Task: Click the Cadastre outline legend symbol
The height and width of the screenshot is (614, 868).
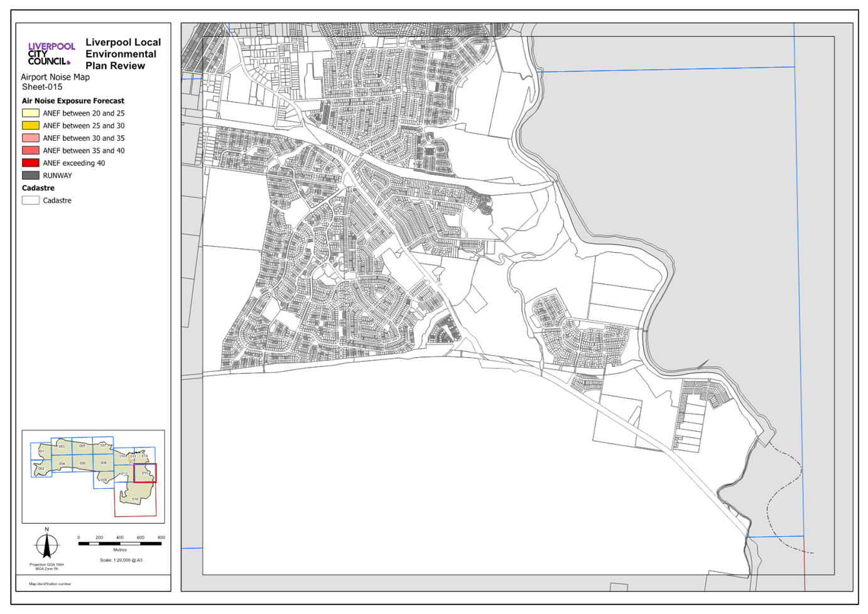Action: coord(31,200)
